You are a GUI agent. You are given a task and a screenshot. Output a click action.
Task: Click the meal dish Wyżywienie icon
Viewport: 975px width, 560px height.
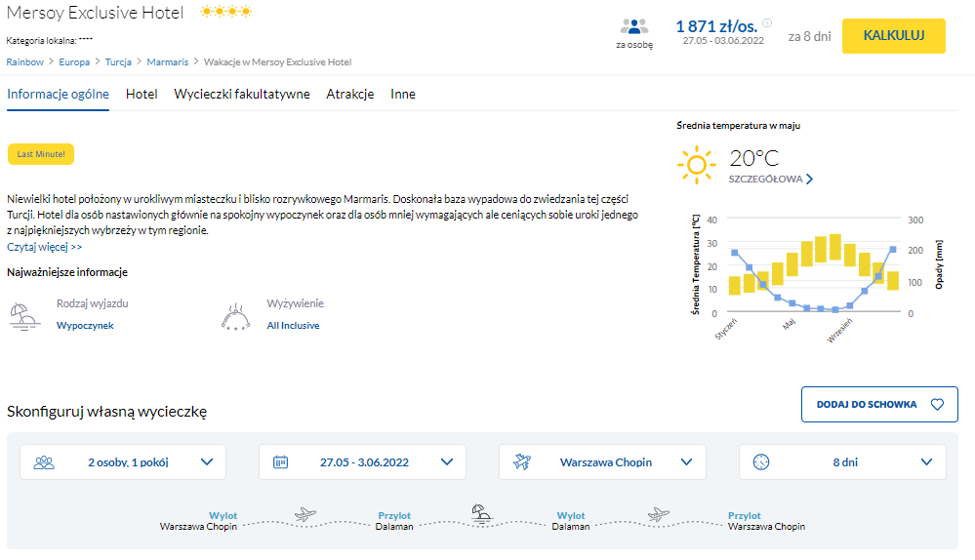[x=234, y=315]
